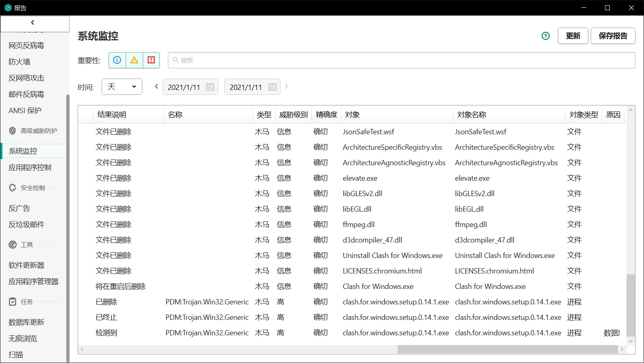This screenshot has width=644, height=363.
Task: Open the help icon beside Update button
Action: (546, 36)
